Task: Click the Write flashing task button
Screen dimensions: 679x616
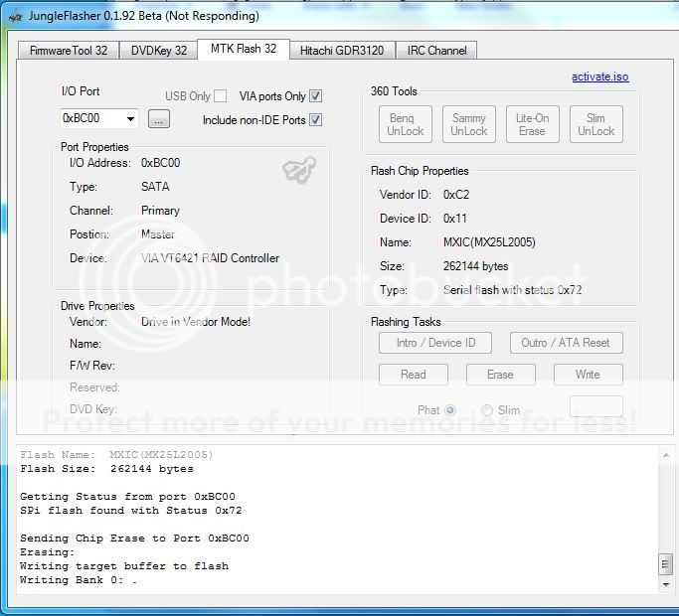Action: point(587,375)
